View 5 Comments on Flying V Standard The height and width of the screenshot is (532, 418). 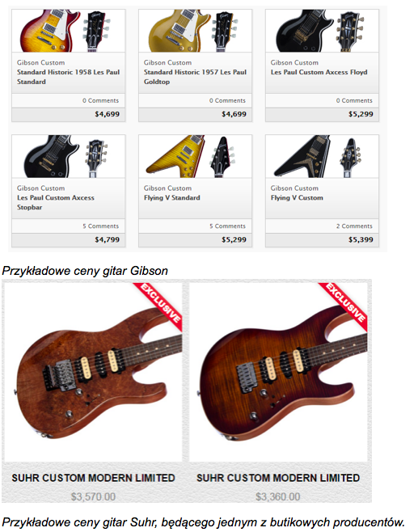[228, 226]
